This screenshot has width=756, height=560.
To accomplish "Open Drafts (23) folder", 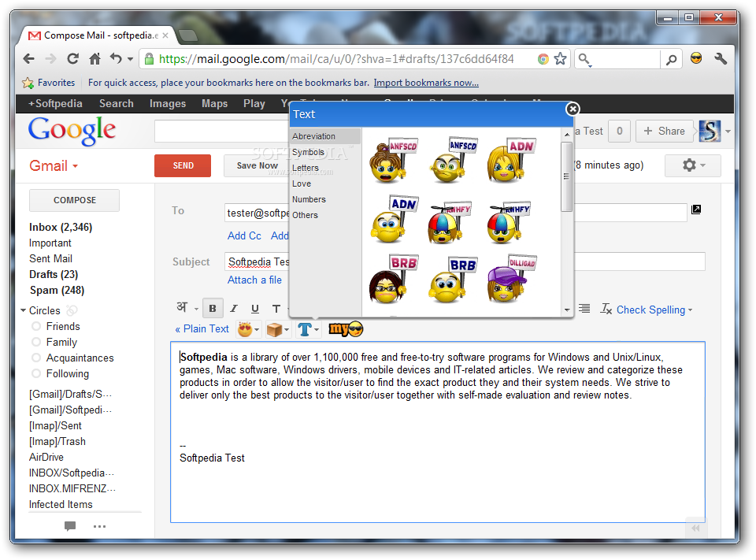I will (53, 274).
